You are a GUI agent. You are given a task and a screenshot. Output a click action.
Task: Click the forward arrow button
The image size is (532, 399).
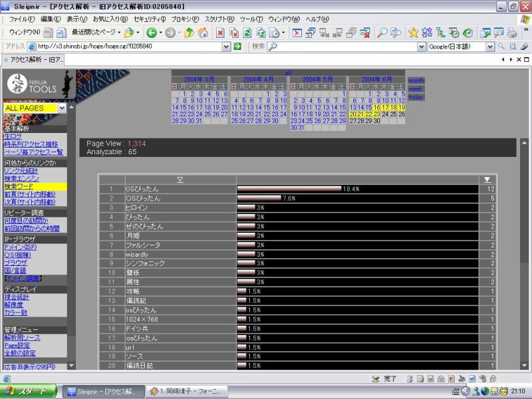(171, 33)
